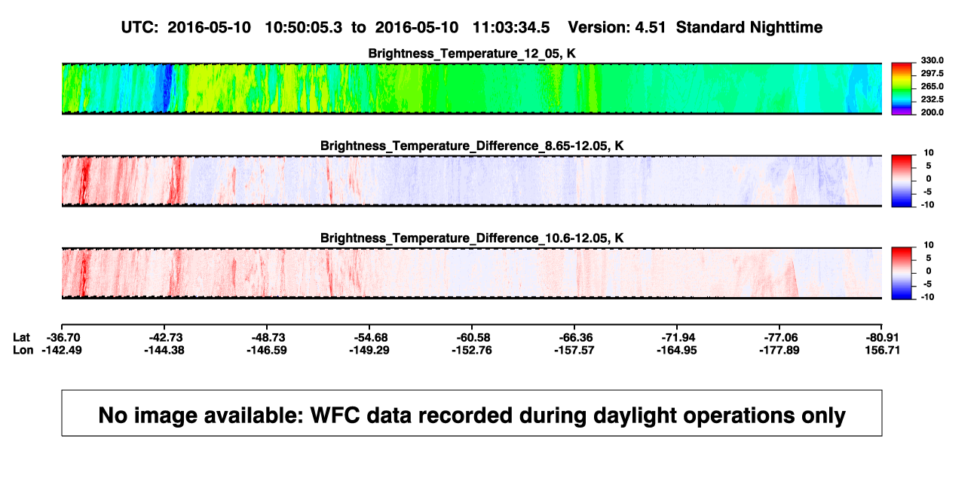Image resolution: width=980 pixels, height=503 pixels.
Task: Click the Version: 4.51 text
Action: [x=618, y=28]
